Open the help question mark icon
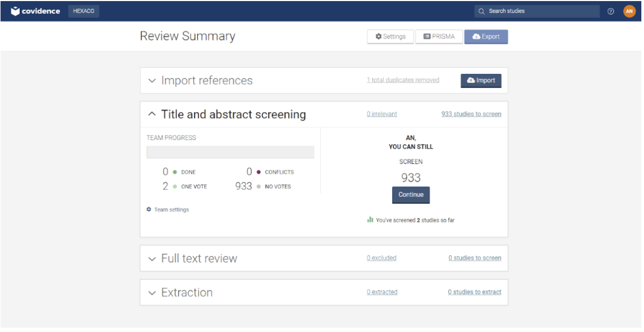Viewport: 644px width, 332px height. [611, 11]
